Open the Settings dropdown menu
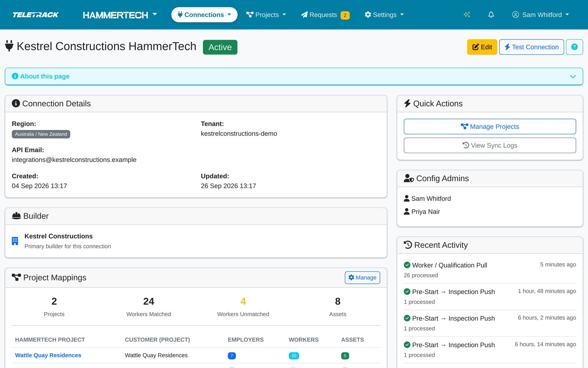This screenshot has width=588, height=368. point(384,15)
